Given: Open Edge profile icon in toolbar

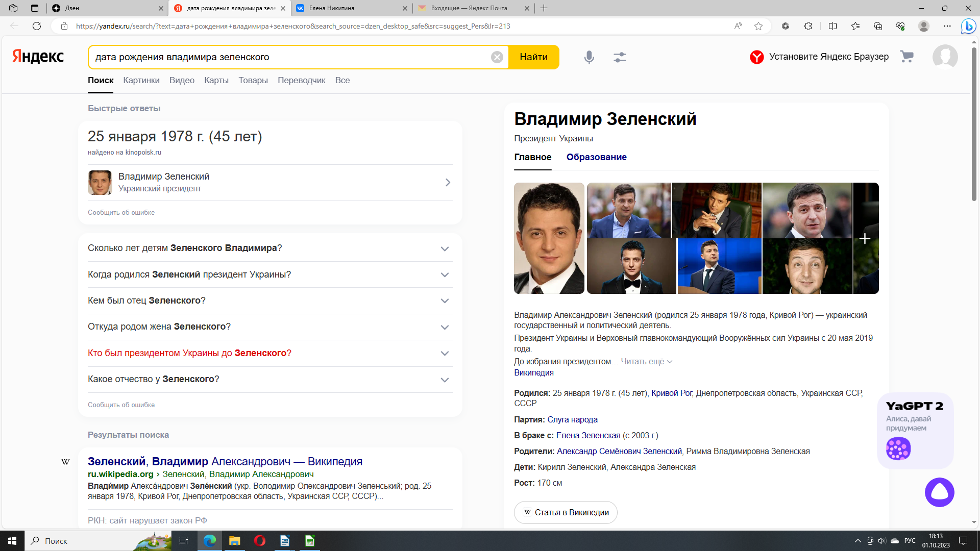Looking at the screenshot, I should [x=923, y=26].
